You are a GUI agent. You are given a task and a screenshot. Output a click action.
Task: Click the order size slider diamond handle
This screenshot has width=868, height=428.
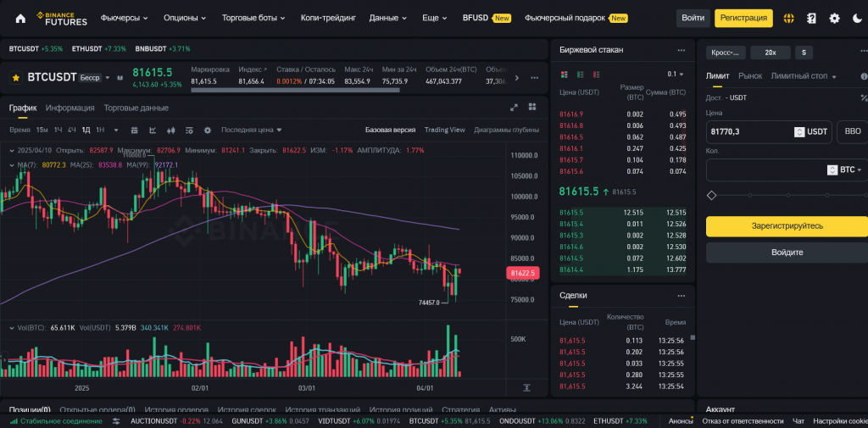coord(711,196)
